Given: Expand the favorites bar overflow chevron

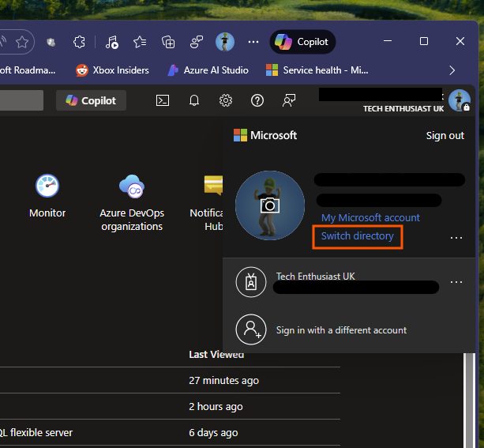Looking at the screenshot, I should click(x=452, y=70).
